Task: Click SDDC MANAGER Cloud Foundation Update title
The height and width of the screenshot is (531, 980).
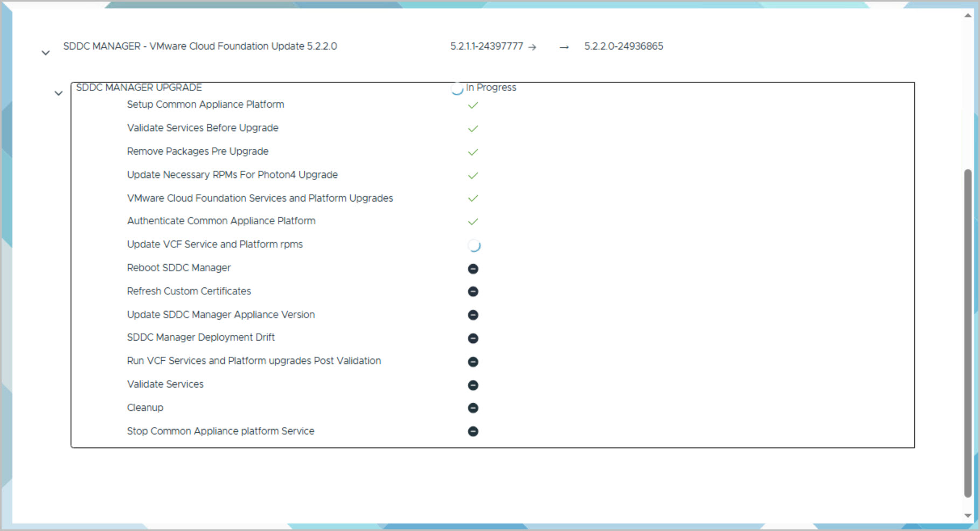Action: point(200,46)
